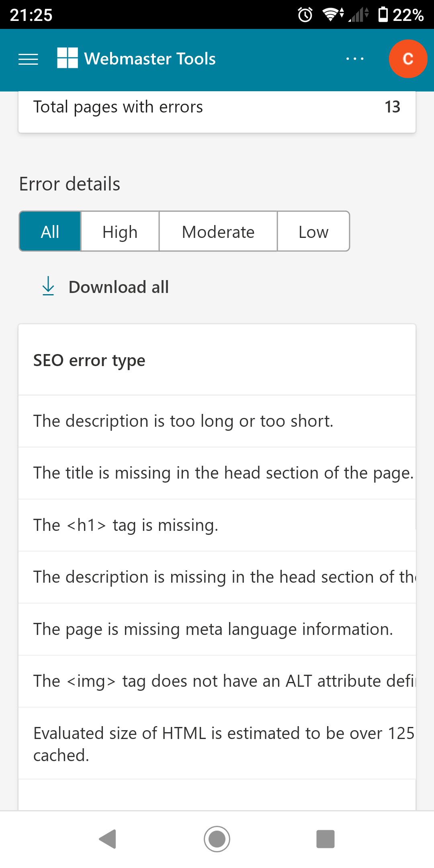Viewport: 434px width, 868px height.
Task: Open Evaluated size of HTML error row
Action: 223,744
